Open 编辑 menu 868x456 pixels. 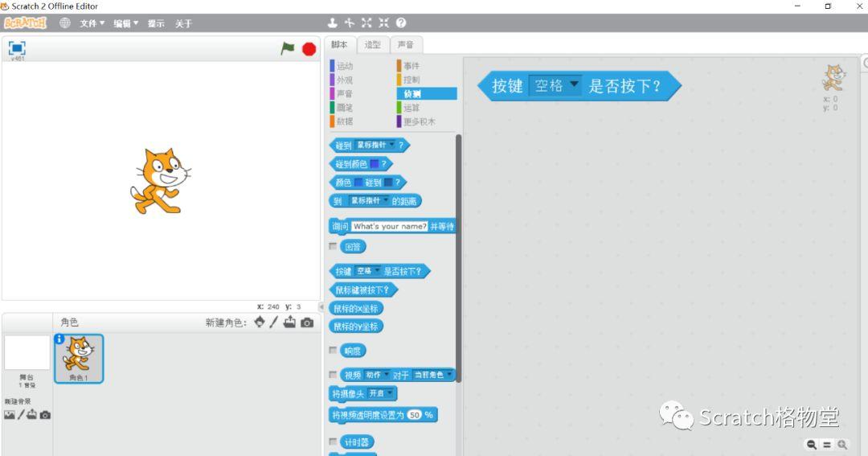point(125,23)
